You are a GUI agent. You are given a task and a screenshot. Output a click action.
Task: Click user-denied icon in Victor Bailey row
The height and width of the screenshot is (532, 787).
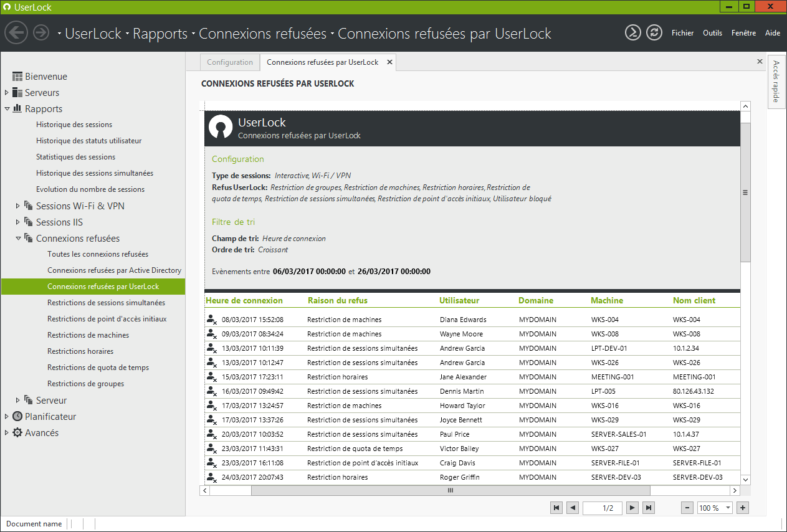[211, 449]
